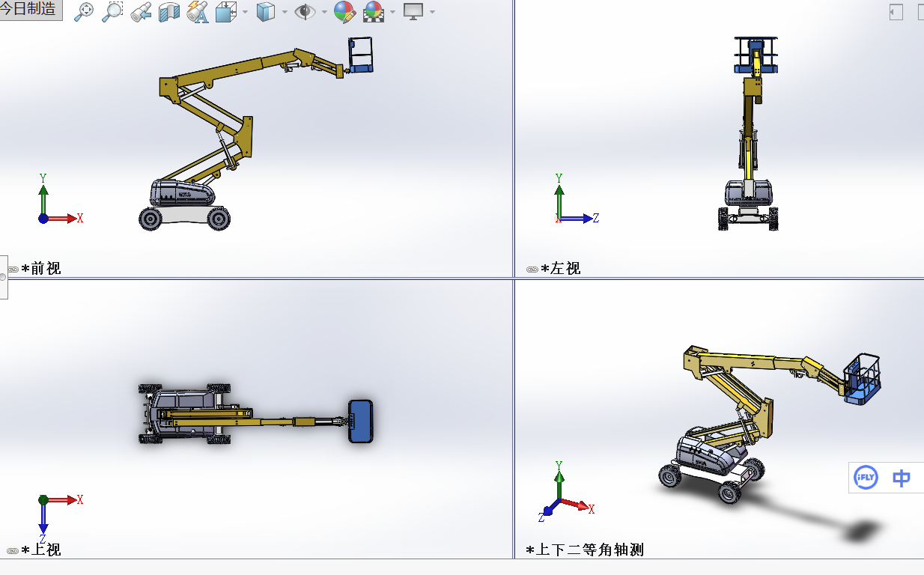Expand the Apply Scene dropdown arrow

[x=392, y=12]
